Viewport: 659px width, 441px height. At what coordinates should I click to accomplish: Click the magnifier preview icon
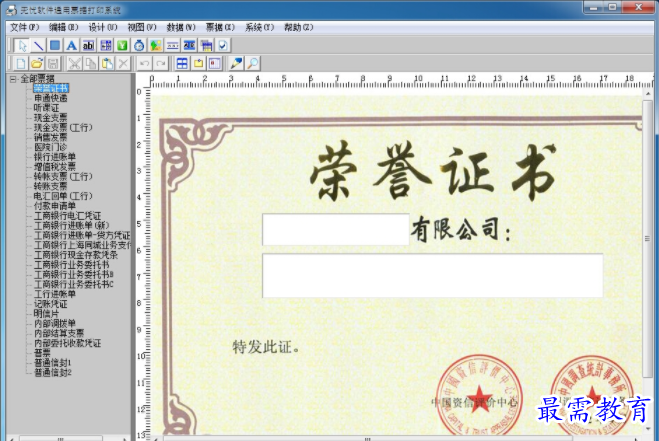[x=253, y=63]
